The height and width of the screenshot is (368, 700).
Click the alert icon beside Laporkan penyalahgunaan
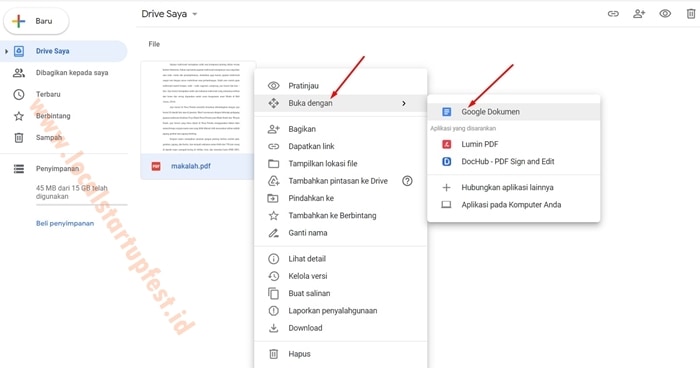(x=274, y=311)
